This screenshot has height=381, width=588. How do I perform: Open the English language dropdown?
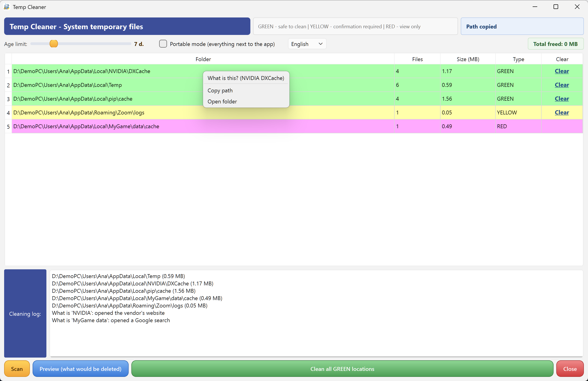307,44
